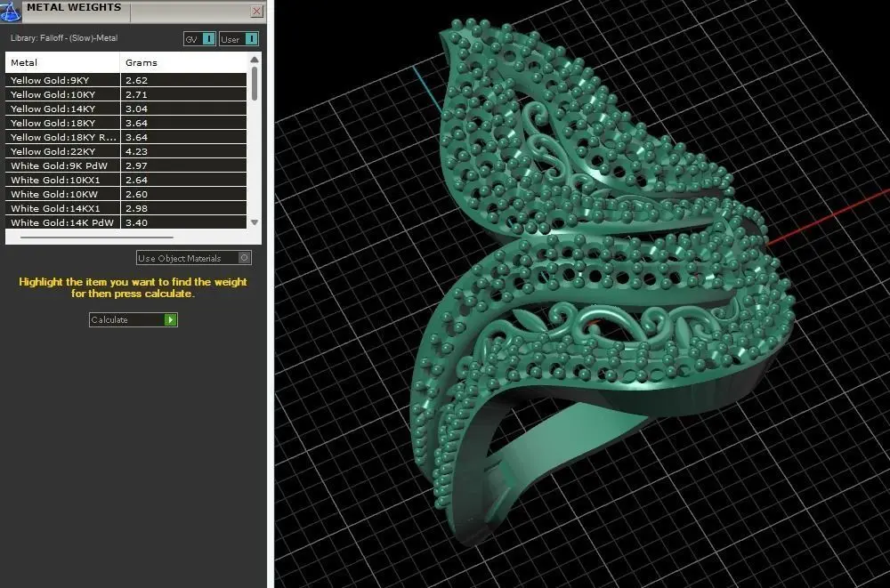This screenshot has width=890, height=588.
Task: Sort by the Metal column header
Action: pos(62,62)
